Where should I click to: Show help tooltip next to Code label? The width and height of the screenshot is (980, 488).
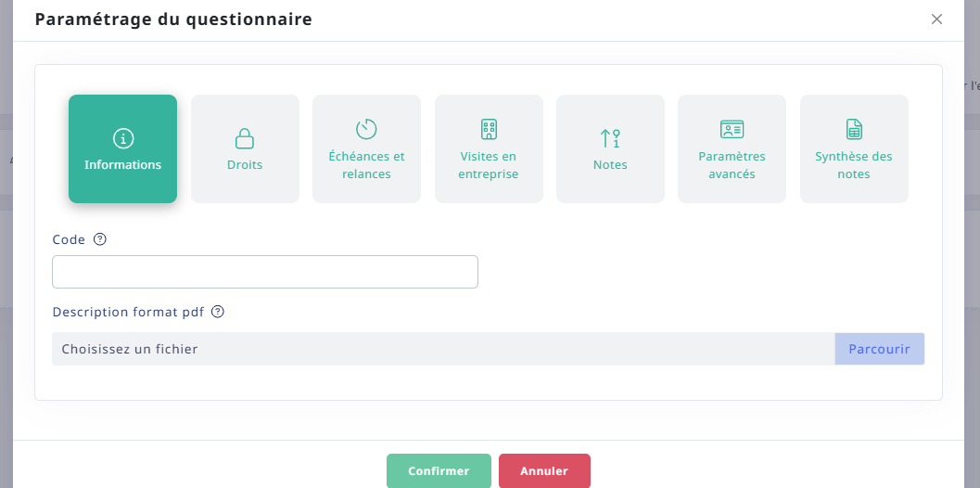coord(100,239)
